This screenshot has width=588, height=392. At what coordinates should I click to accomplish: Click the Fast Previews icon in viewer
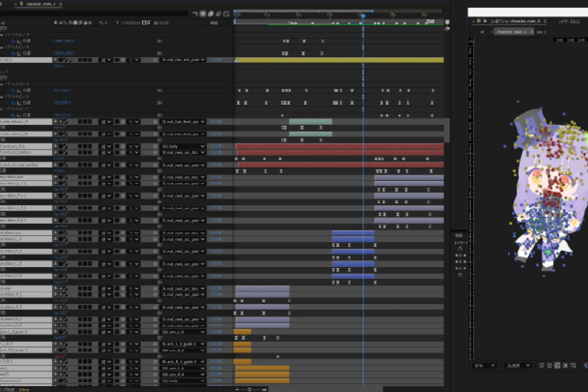click(542, 365)
